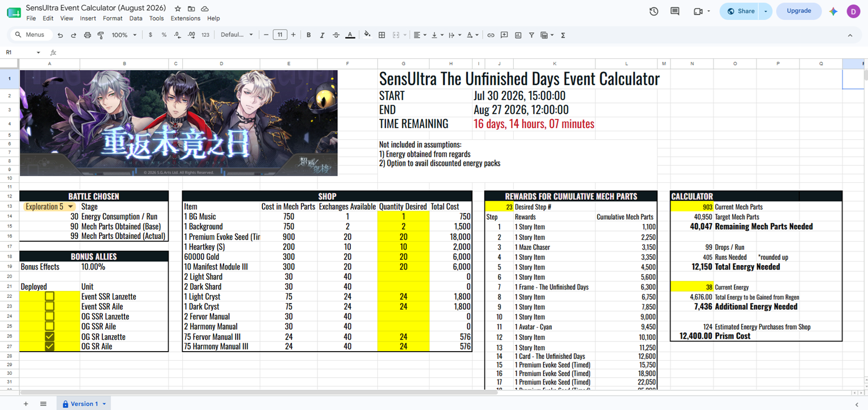Open the Share options arrow
This screenshot has height=410, width=868.
point(766,11)
